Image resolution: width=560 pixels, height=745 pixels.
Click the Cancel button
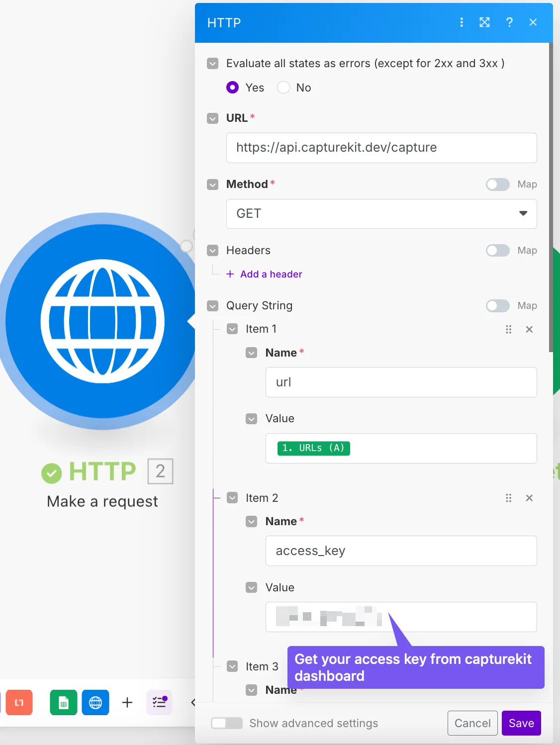(x=472, y=723)
